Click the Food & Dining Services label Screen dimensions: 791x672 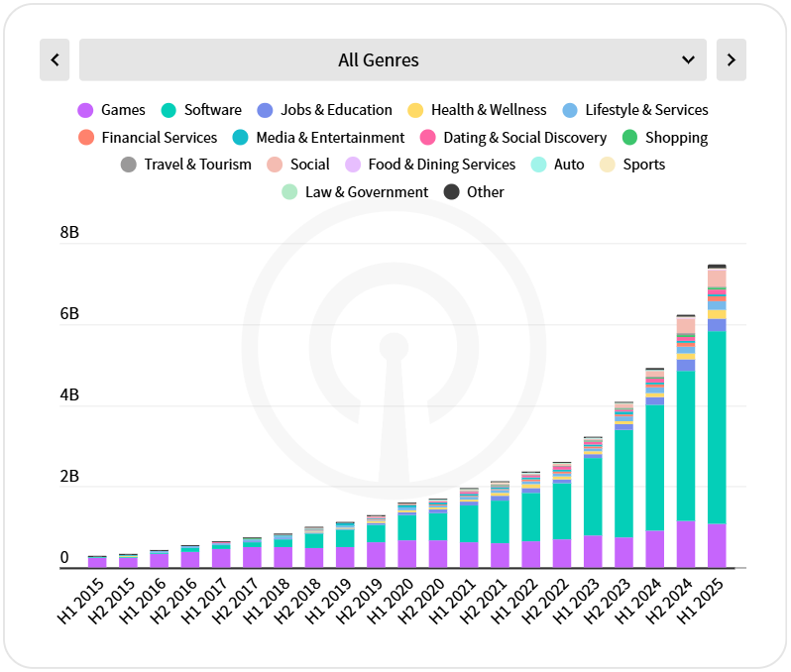tap(441, 165)
